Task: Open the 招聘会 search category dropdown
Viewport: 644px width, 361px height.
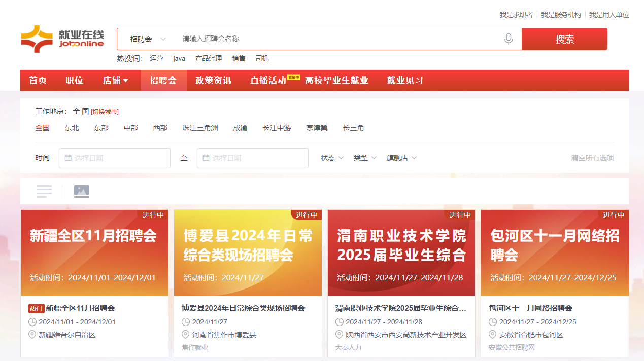Action: tap(148, 39)
